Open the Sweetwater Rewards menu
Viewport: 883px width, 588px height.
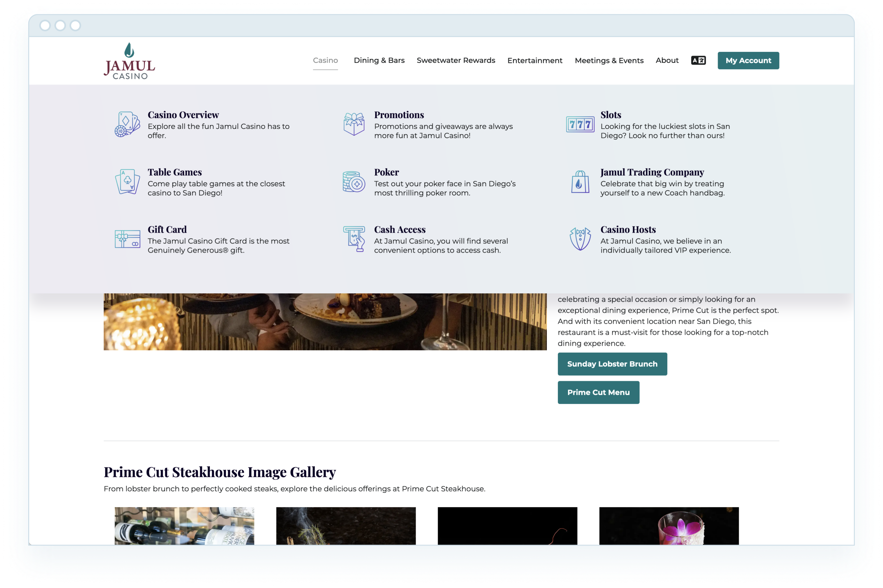pyautogui.click(x=456, y=60)
